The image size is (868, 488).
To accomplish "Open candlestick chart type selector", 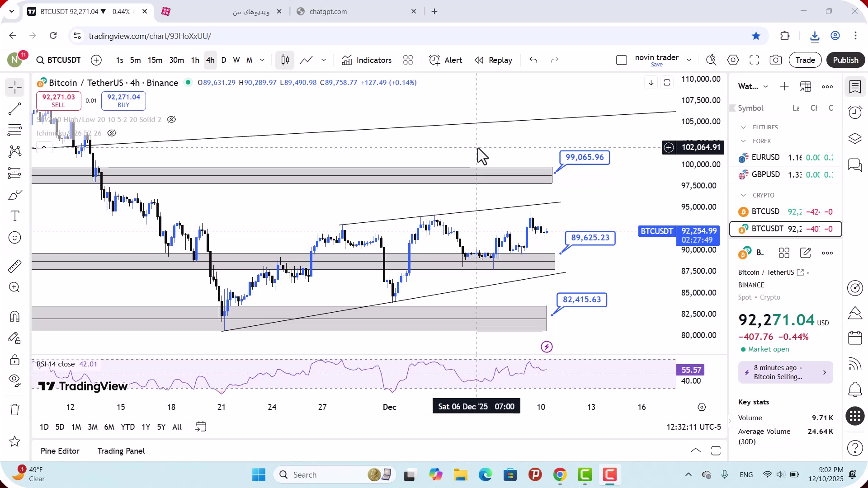I will point(285,60).
